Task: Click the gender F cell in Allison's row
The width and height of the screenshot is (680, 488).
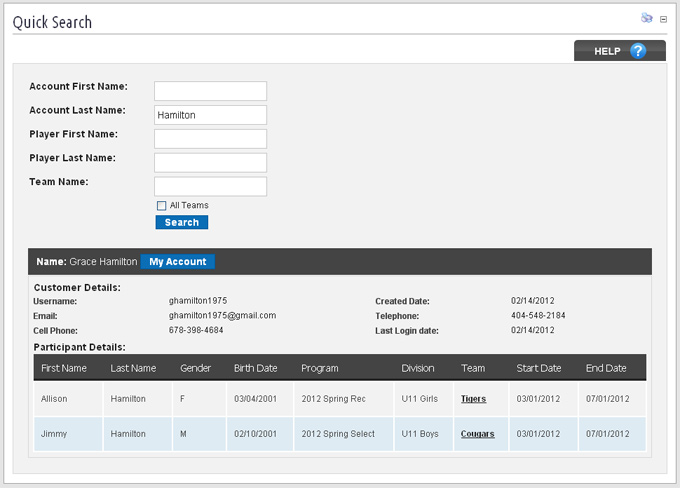Action: (x=199, y=399)
